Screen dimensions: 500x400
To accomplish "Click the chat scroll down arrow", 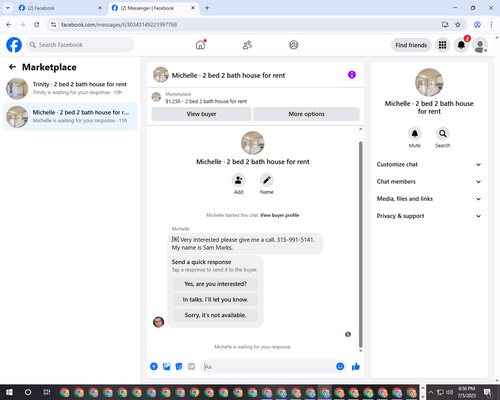I will [360, 351].
